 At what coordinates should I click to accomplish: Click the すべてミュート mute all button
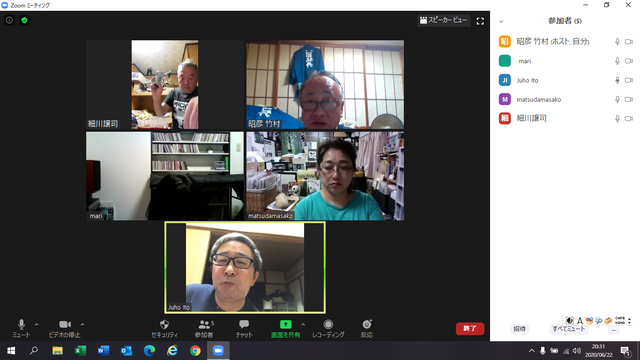pos(568,329)
